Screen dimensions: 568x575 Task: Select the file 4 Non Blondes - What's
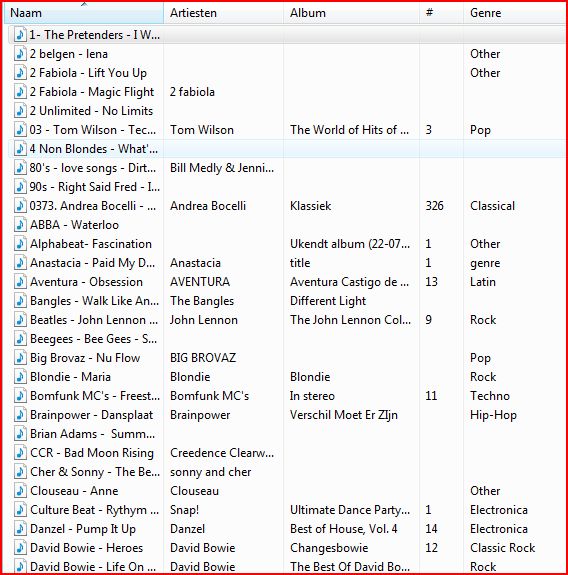click(287, 149)
